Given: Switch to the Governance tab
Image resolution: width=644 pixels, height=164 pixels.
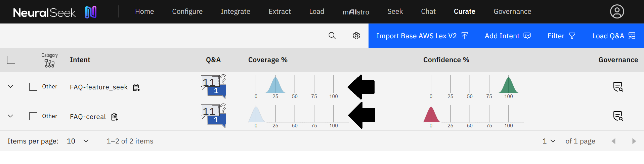Looking at the screenshot, I should [512, 11].
